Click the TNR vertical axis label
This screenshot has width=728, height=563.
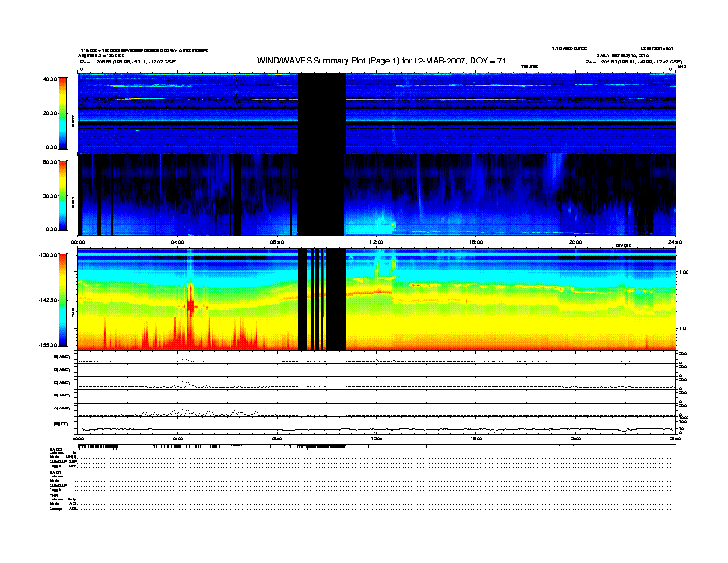click(73, 315)
